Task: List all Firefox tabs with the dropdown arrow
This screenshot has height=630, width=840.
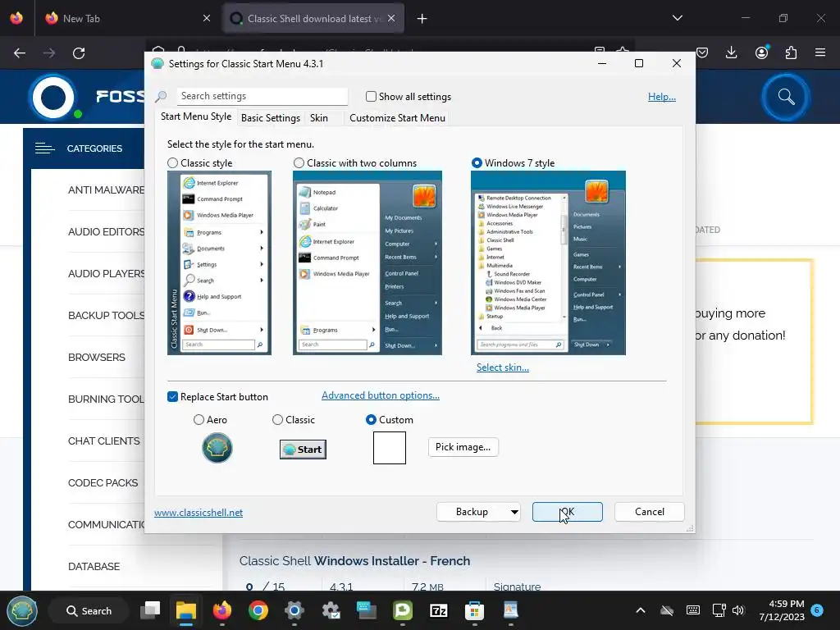Action: pyautogui.click(x=678, y=18)
